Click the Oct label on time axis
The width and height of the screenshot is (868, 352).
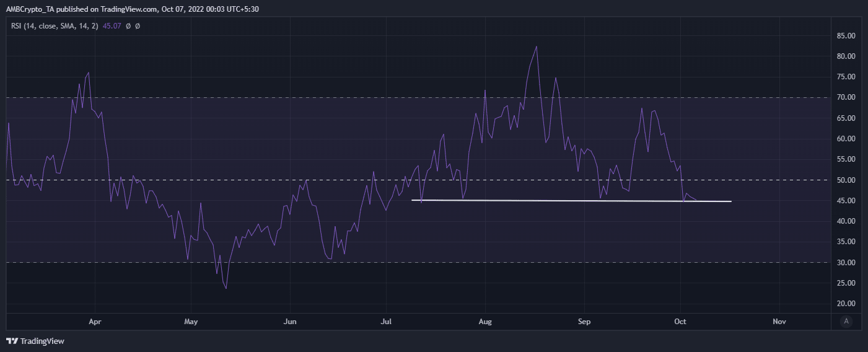pyautogui.click(x=681, y=322)
